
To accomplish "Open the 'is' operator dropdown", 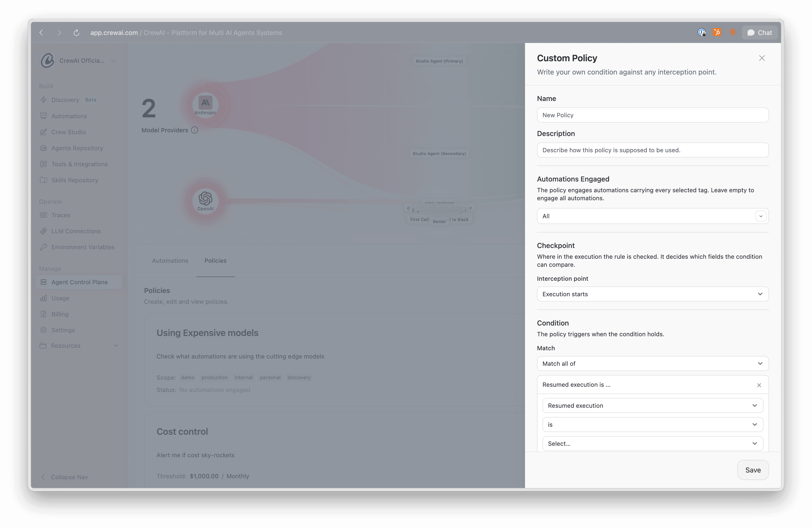I will coord(652,425).
